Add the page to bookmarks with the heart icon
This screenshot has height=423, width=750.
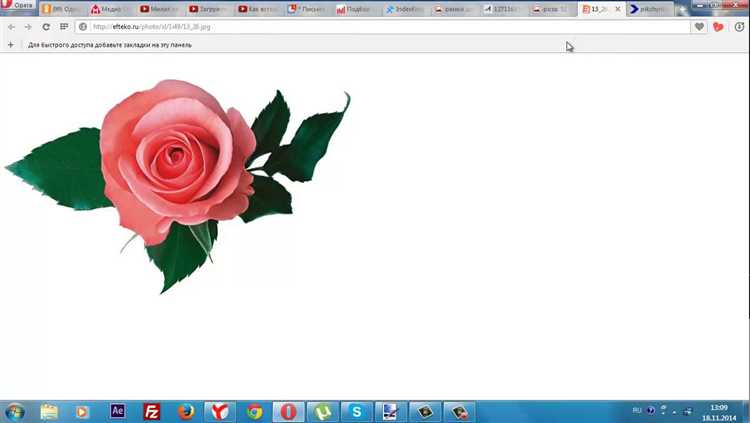(x=699, y=27)
